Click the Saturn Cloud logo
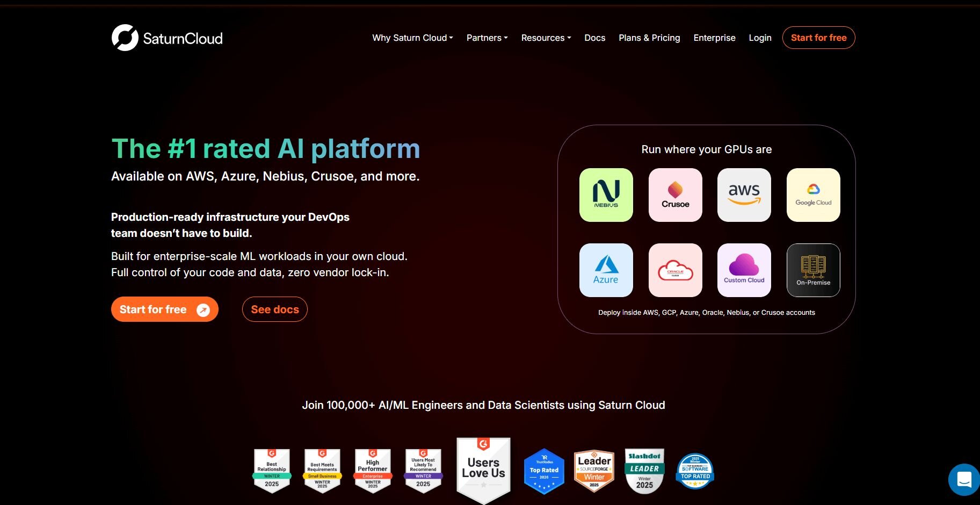 pyautogui.click(x=167, y=38)
